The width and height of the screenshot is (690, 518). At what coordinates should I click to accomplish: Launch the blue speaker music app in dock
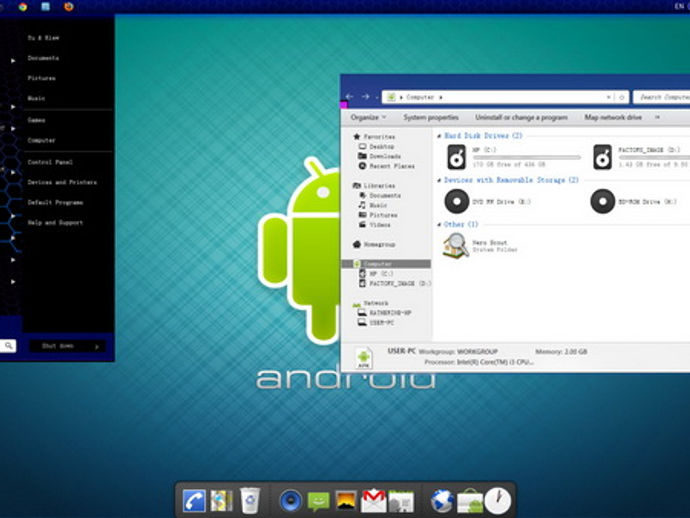[291, 501]
